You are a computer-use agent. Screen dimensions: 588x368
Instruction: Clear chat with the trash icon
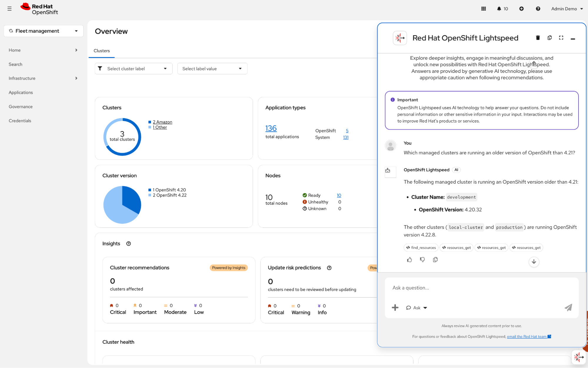click(538, 38)
